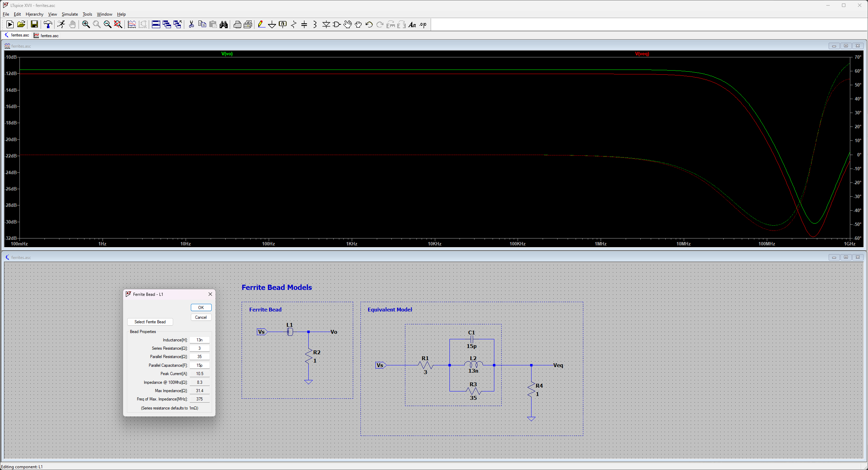868x470 pixels.
Task: Select the Copy tool icon
Action: [202, 24]
